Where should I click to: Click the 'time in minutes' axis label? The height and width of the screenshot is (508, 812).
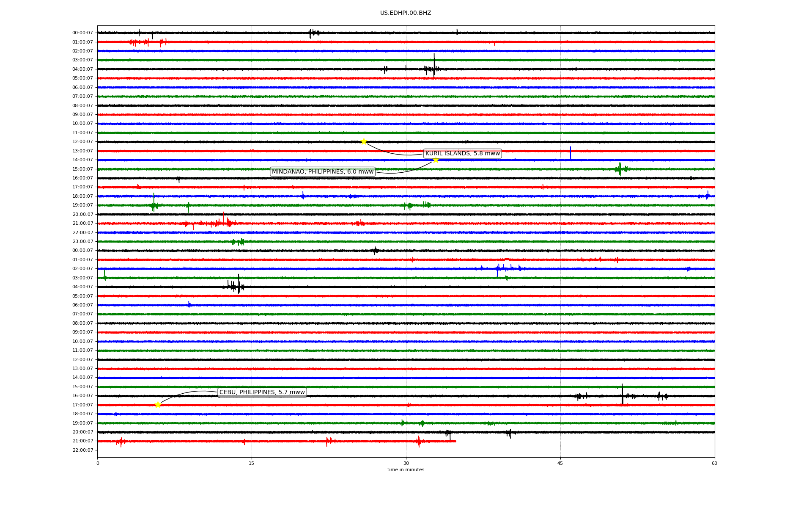click(405, 469)
